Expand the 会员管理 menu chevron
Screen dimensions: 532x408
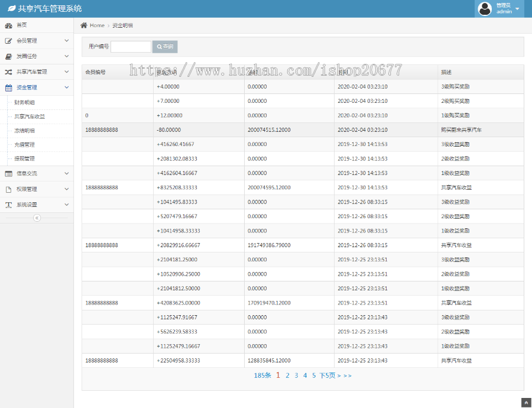(x=66, y=41)
